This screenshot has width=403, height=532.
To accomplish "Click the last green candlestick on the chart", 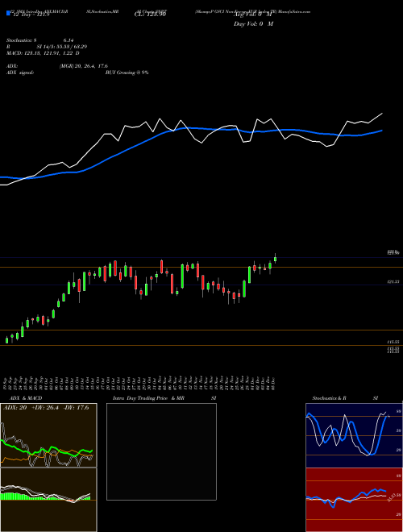I will coord(275,259).
